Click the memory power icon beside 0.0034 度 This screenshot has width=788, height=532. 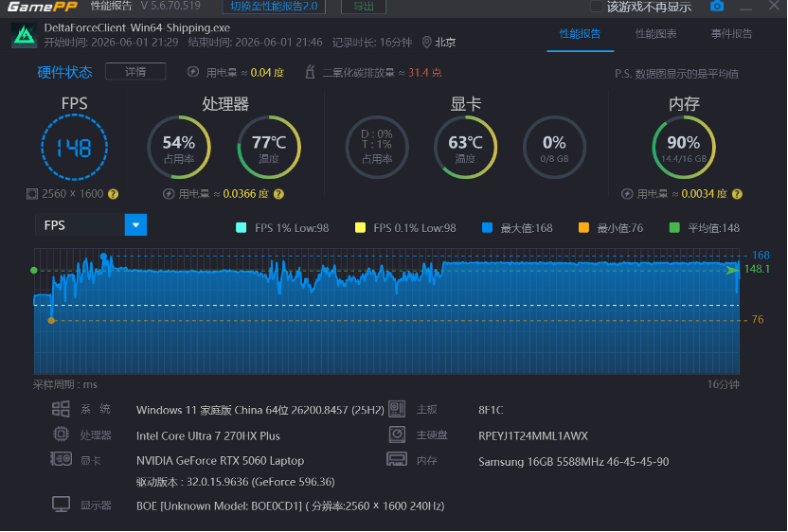(627, 194)
